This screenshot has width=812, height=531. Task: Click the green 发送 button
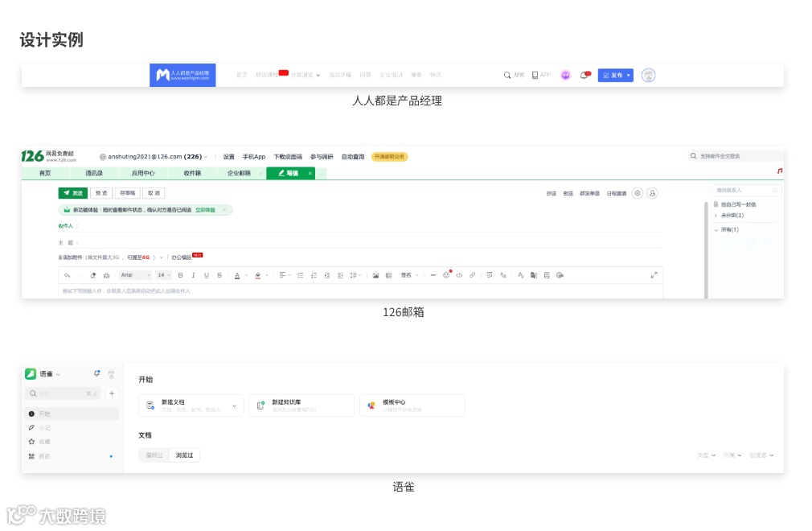pyautogui.click(x=73, y=193)
